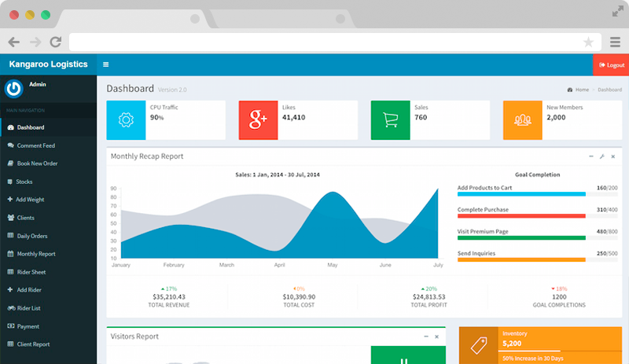The width and height of the screenshot is (629, 364).
Task: Collapse the Visitors Report panel
Action: coord(425,336)
